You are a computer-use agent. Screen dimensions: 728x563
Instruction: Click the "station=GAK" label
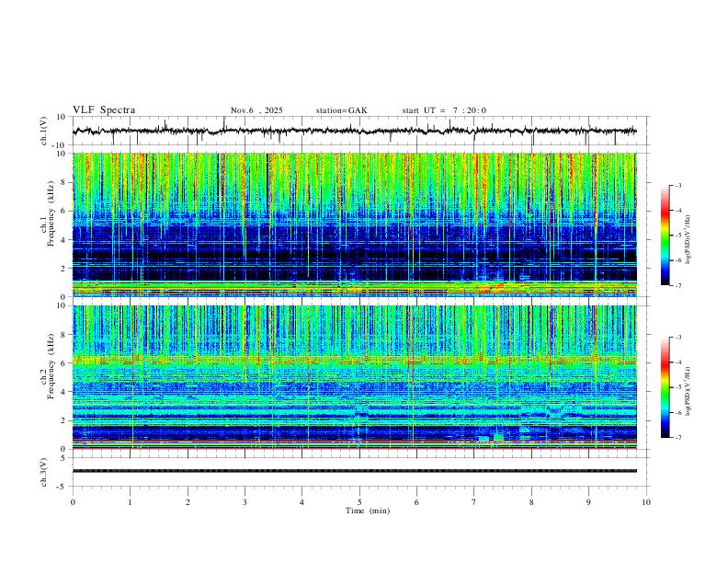tap(341, 110)
